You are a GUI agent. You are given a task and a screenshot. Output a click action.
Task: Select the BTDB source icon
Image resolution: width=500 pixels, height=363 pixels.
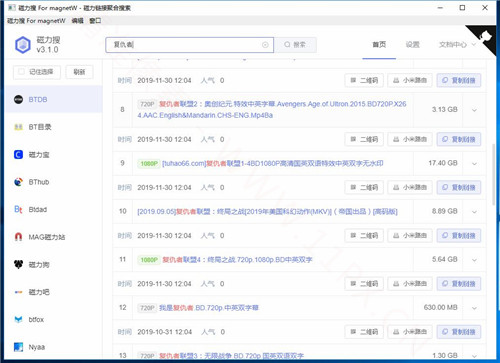[18, 99]
